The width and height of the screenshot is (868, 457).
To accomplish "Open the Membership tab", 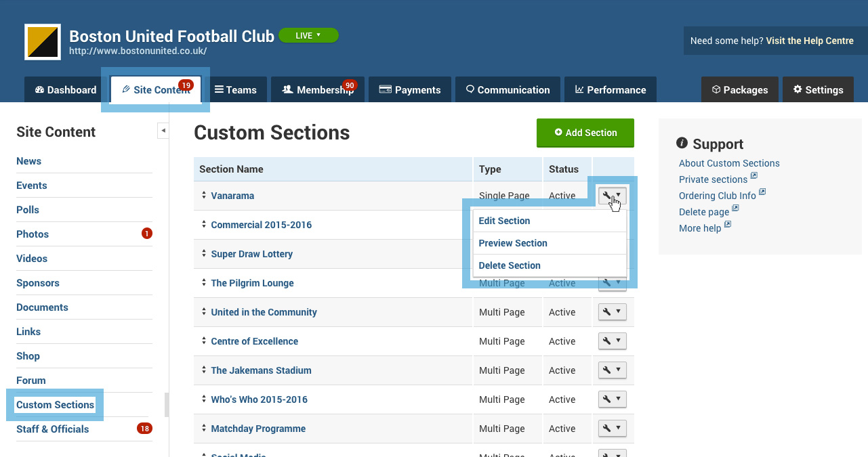I will click(318, 90).
